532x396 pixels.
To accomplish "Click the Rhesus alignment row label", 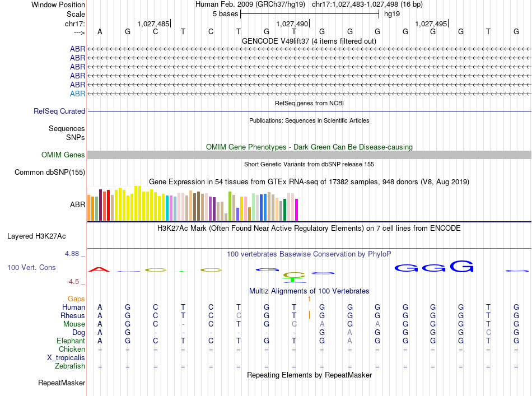I will point(73,316).
